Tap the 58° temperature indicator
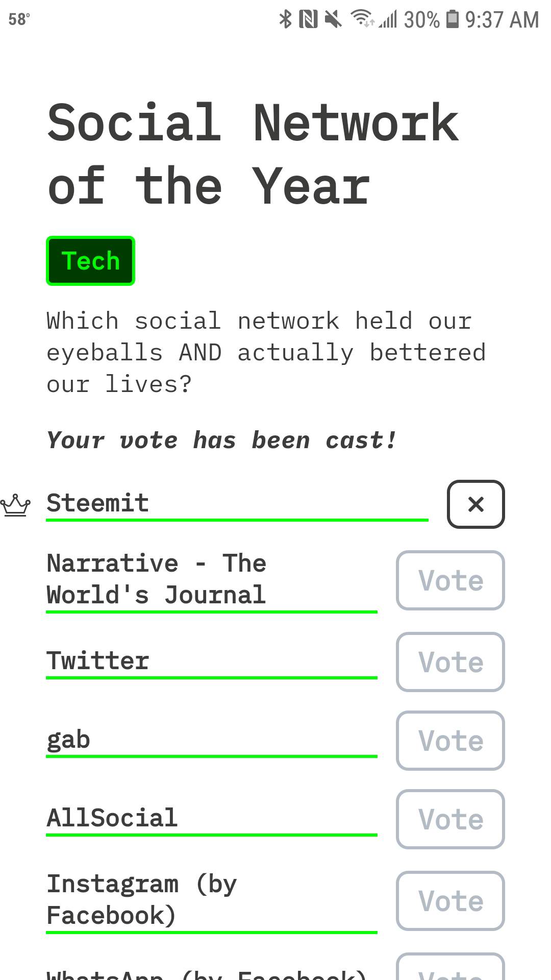 click(19, 19)
